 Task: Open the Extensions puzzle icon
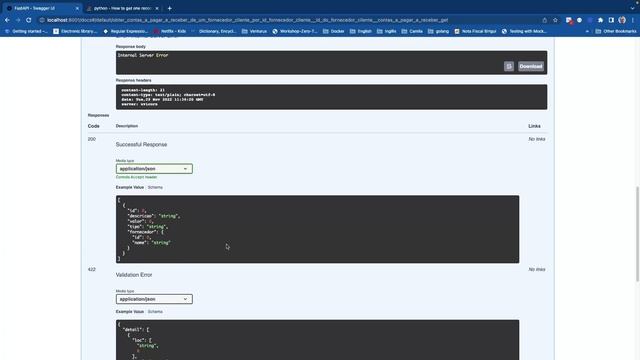(600, 20)
